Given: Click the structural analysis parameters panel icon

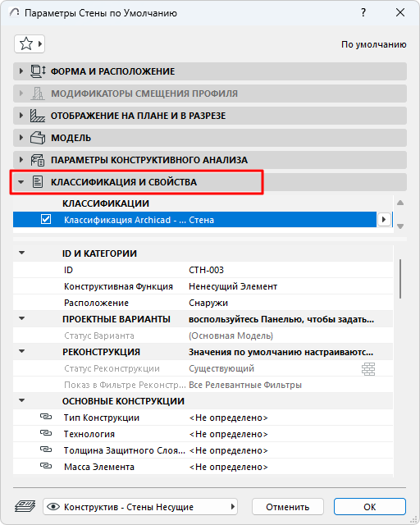Looking at the screenshot, I should pos(38,160).
